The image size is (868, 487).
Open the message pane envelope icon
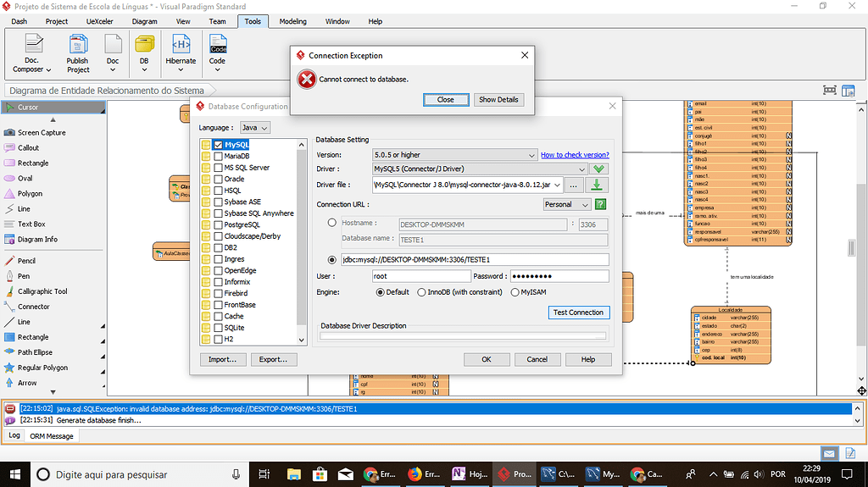829,454
